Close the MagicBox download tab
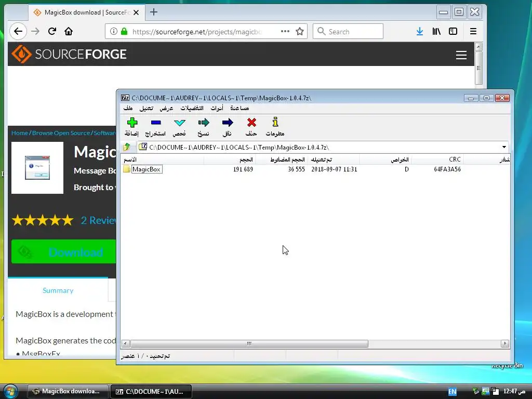 point(136,12)
